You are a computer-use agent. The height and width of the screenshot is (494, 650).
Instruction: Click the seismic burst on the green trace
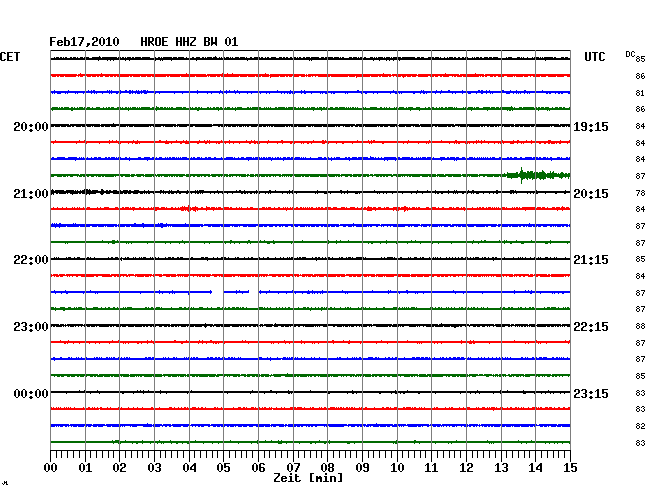(538, 175)
